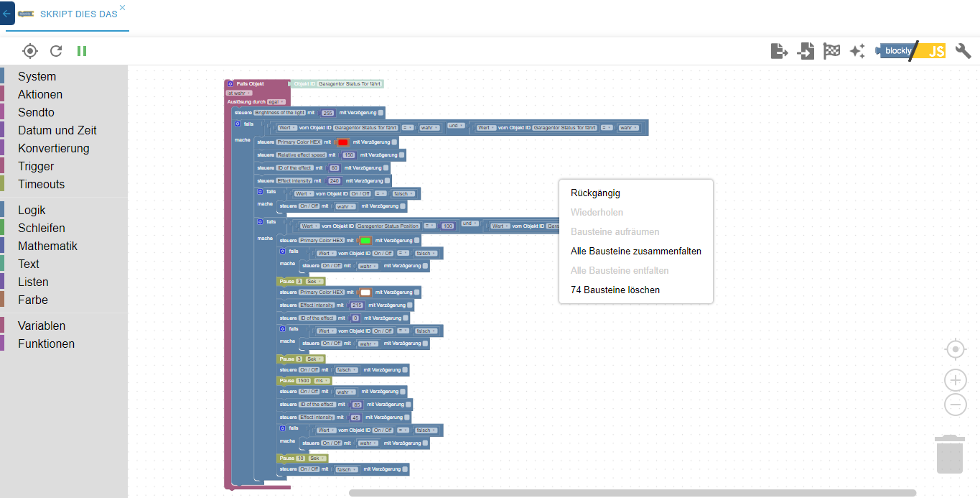Tick mit Verzögerung on ID of the effect 60
The image size is (980, 498).
tap(386, 167)
